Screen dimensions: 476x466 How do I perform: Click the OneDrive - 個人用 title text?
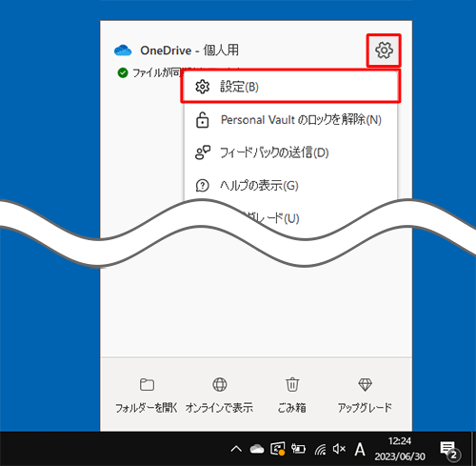click(x=189, y=51)
